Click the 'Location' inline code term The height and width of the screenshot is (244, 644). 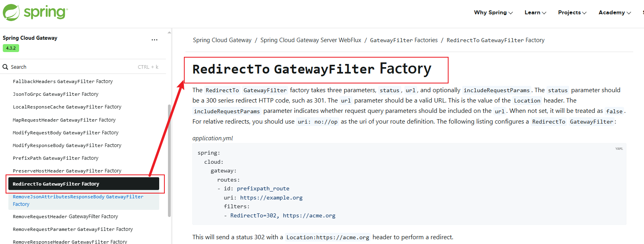coord(527,101)
